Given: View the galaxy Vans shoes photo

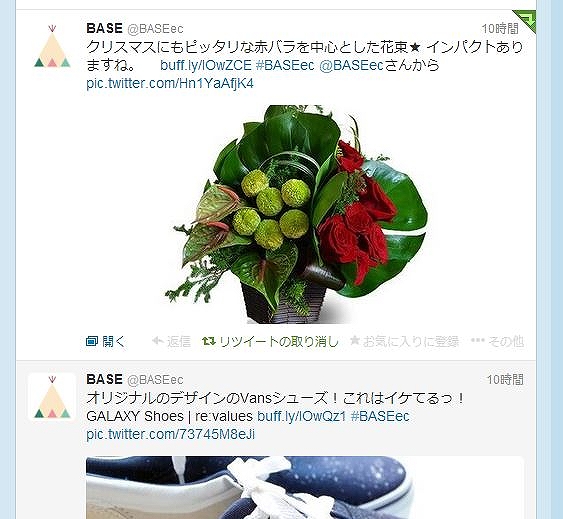Looking at the screenshot, I should (304, 487).
